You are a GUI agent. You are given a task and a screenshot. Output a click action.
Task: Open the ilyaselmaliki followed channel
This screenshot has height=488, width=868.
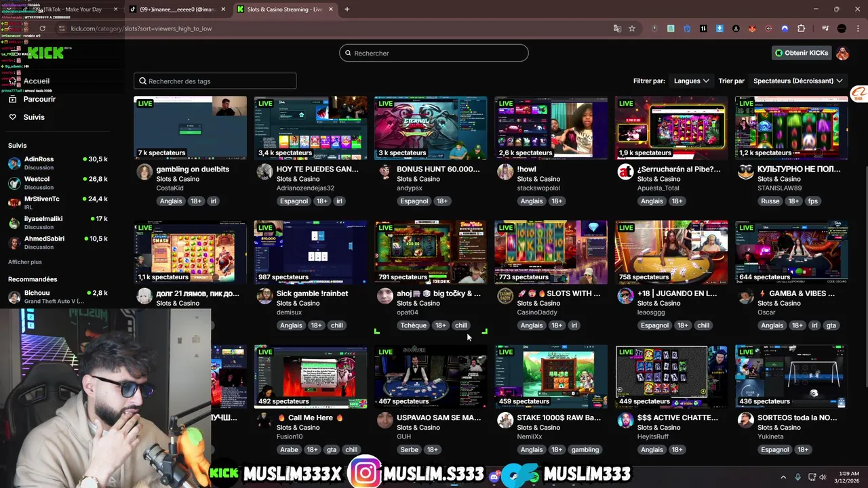pyautogui.click(x=58, y=222)
